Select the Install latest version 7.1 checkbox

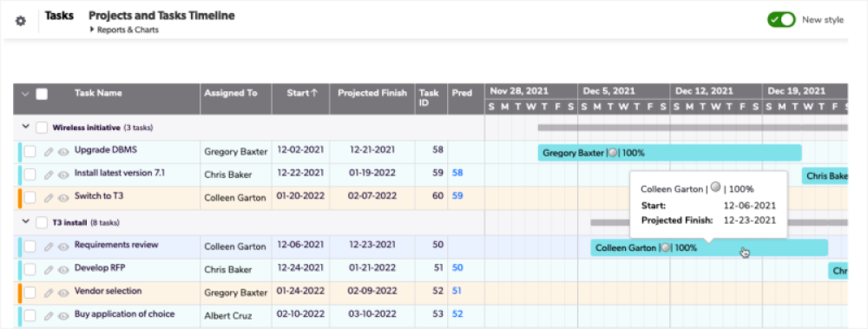[x=30, y=174]
